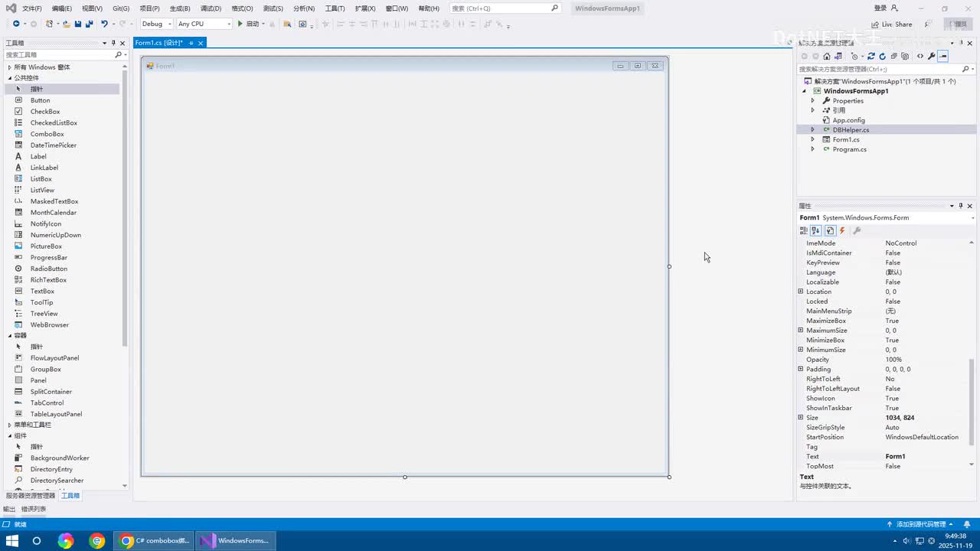Switch properties to categorized view icon
Screen dimensions: 980x551
pos(804,230)
